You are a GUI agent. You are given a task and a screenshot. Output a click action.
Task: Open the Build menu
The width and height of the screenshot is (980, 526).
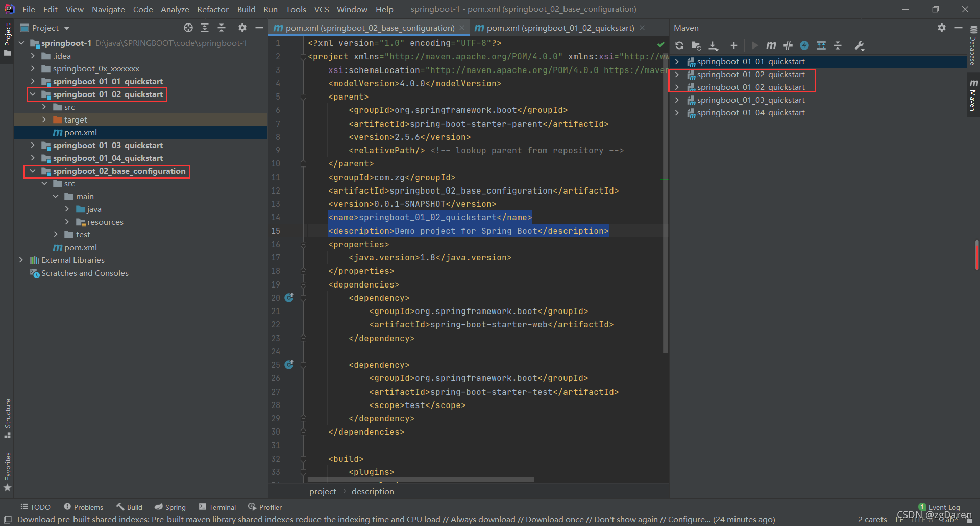(x=246, y=9)
